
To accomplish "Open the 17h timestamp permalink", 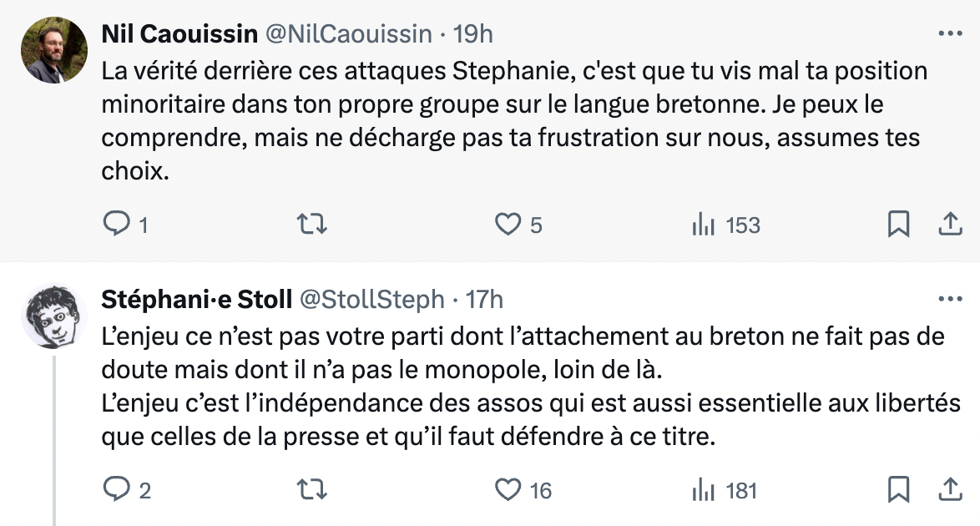I will [484, 299].
